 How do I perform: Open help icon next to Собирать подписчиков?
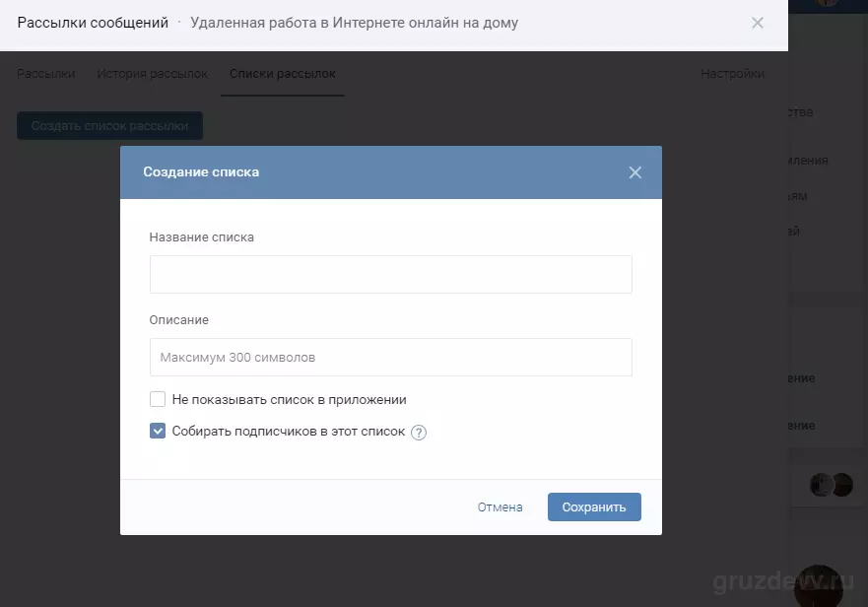(419, 432)
